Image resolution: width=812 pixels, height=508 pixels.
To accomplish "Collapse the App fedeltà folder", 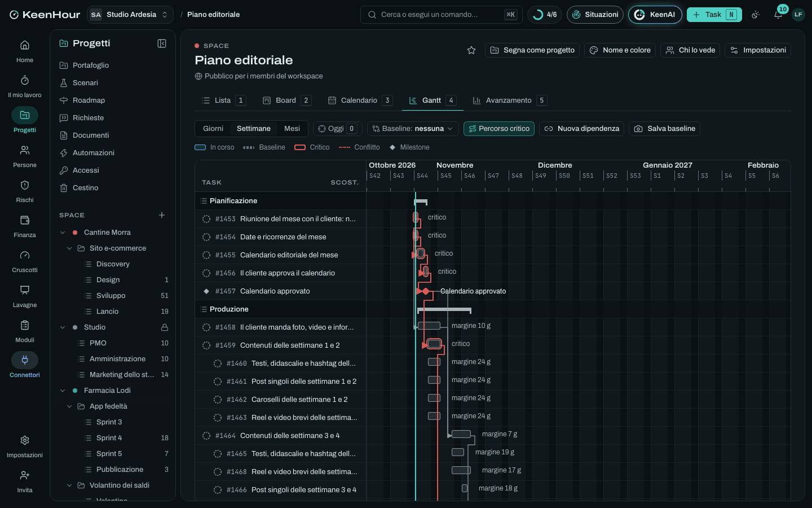I will click(69, 406).
